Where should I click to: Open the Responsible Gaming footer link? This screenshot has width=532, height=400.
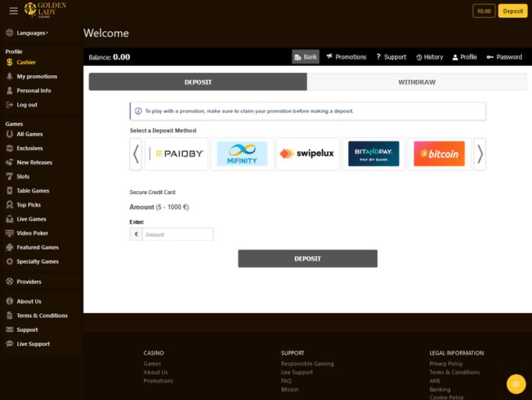(x=307, y=364)
